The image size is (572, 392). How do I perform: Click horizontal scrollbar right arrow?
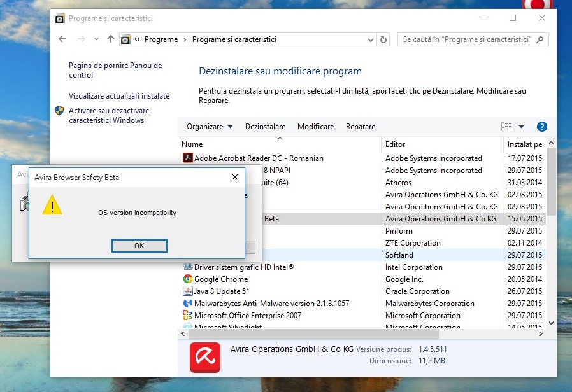(541, 333)
